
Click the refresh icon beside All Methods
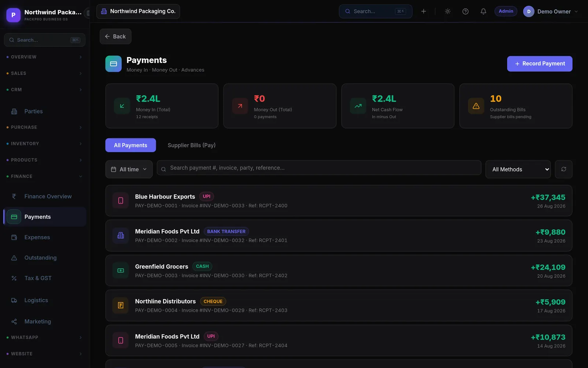point(563,169)
